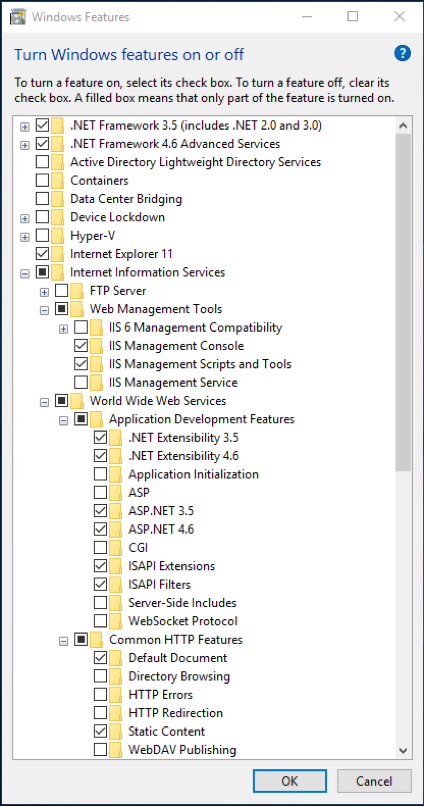Select the ASP.NET 3.5 label
424x806 pixels.
pyautogui.click(x=161, y=511)
